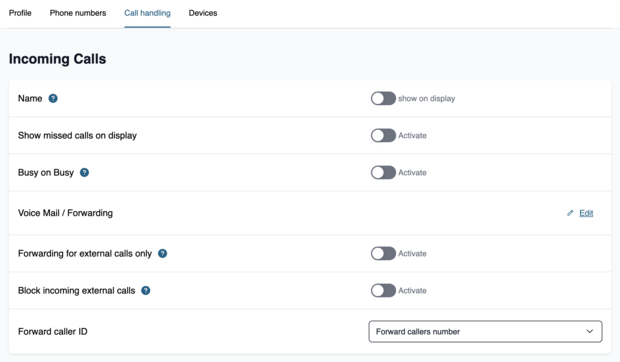Viewport: 620px width, 362px height.
Task: Click the Voice Mail / Forwarding label
Action: coord(65,213)
